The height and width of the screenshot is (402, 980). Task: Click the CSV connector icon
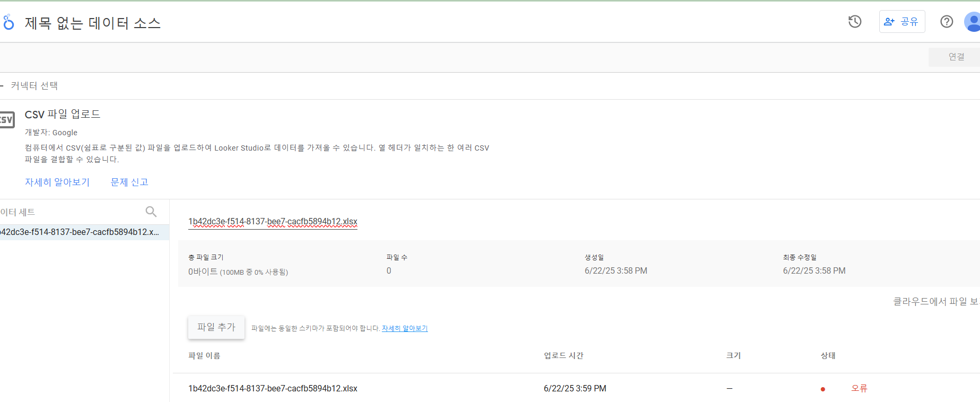pos(7,120)
